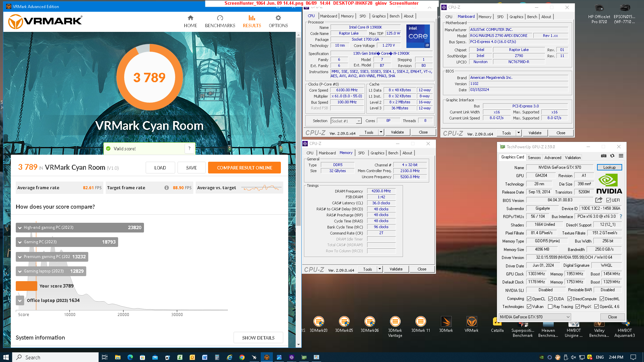Take GPU-Z screenshot with camera icon
The height and width of the screenshot is (362, 644).
pyautogui.click(x=603, y=156)
